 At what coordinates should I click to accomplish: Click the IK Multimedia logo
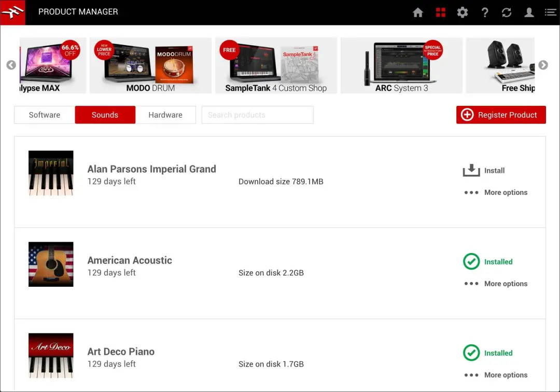click(x=12, y=12)
